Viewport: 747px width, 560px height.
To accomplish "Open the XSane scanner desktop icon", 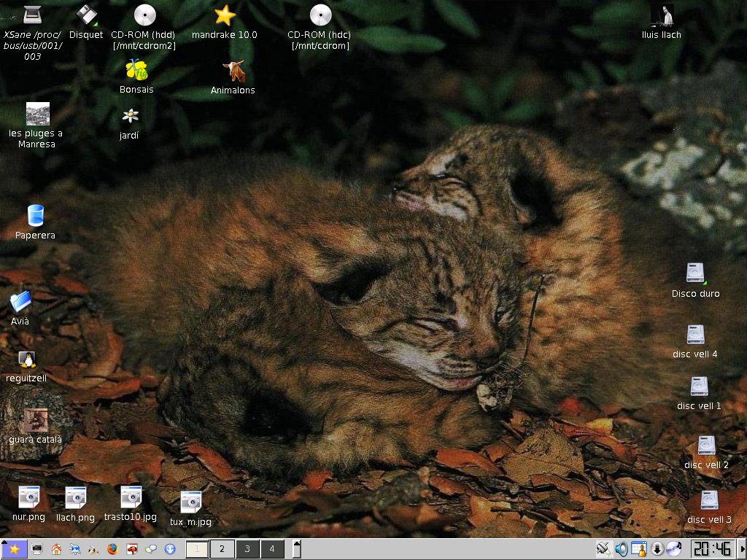I will [x=32, y=15].
